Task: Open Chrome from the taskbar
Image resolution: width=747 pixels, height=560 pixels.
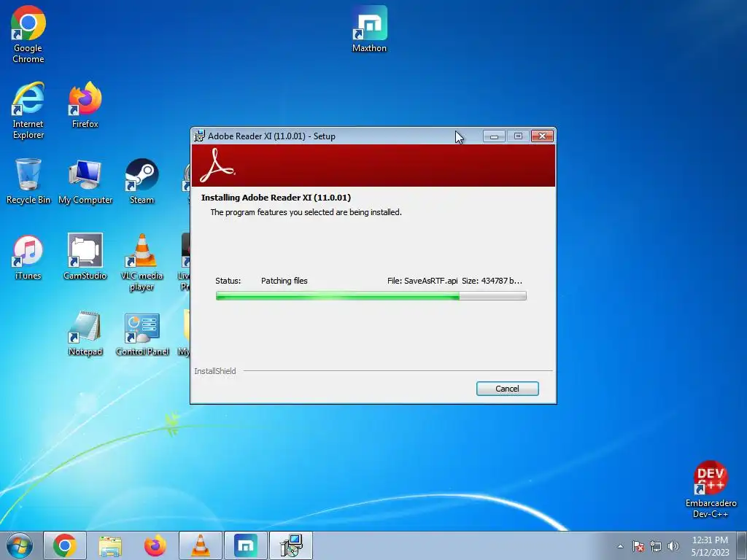Action: [x=65, y=545]
